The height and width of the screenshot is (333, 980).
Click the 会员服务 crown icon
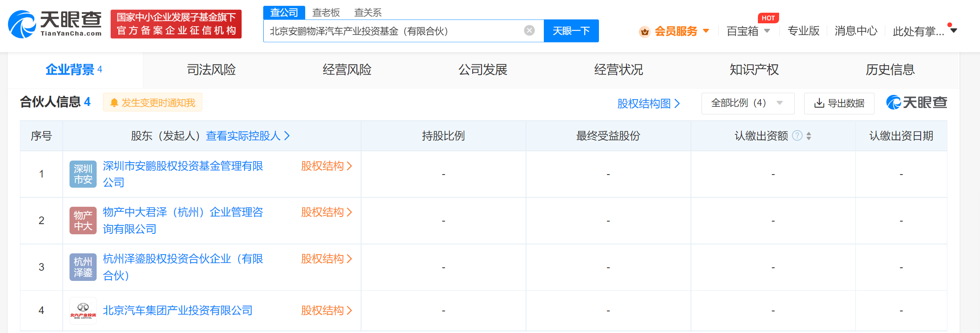click(x=645, y=31)
